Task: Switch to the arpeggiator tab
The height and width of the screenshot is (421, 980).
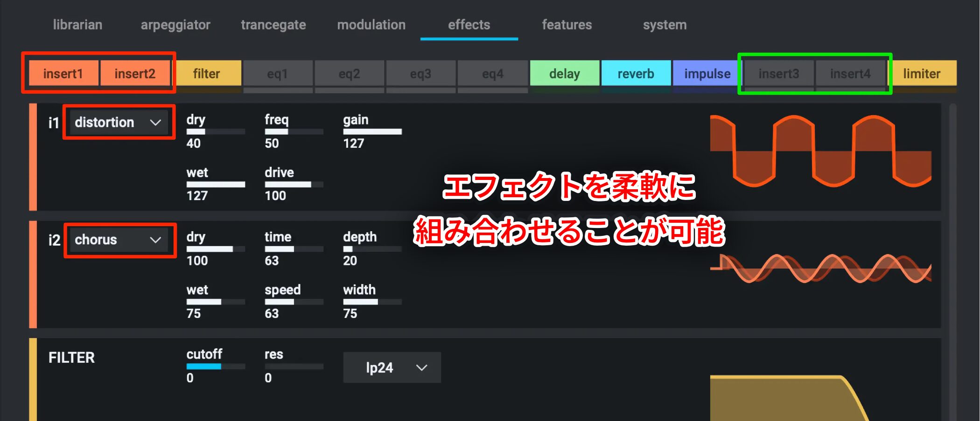Action: pos(175,25)
